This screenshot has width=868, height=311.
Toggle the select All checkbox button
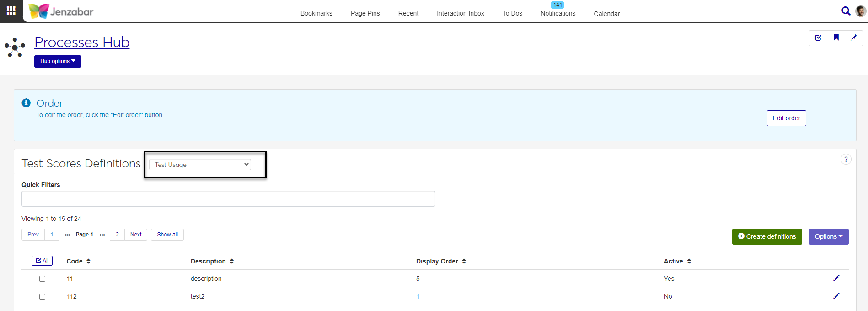tap(42, 261)
